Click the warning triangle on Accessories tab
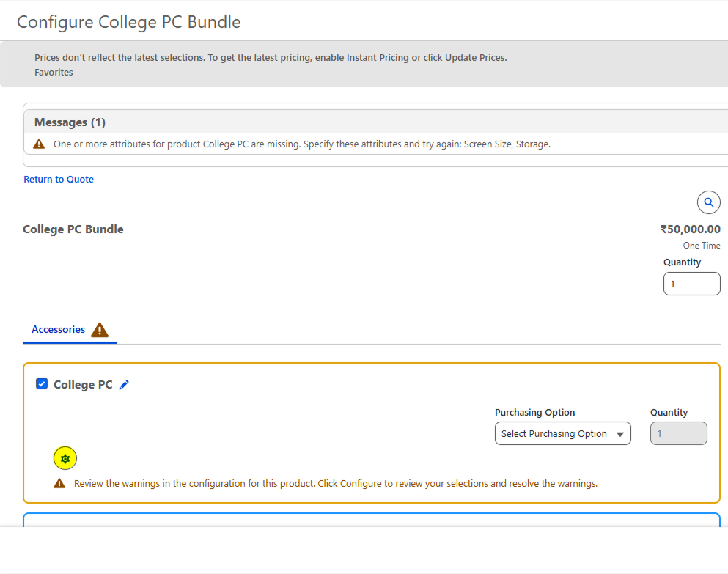 coord(100,330)
